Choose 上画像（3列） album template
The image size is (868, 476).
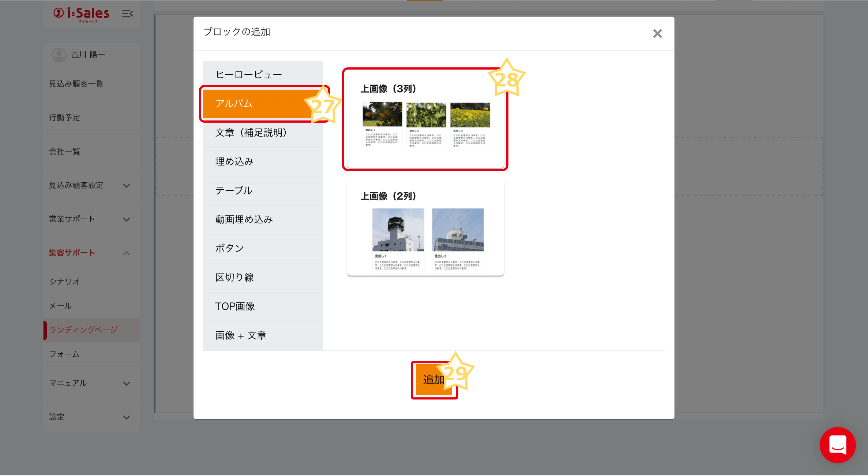pyautogui.click(x=425, y=119)
